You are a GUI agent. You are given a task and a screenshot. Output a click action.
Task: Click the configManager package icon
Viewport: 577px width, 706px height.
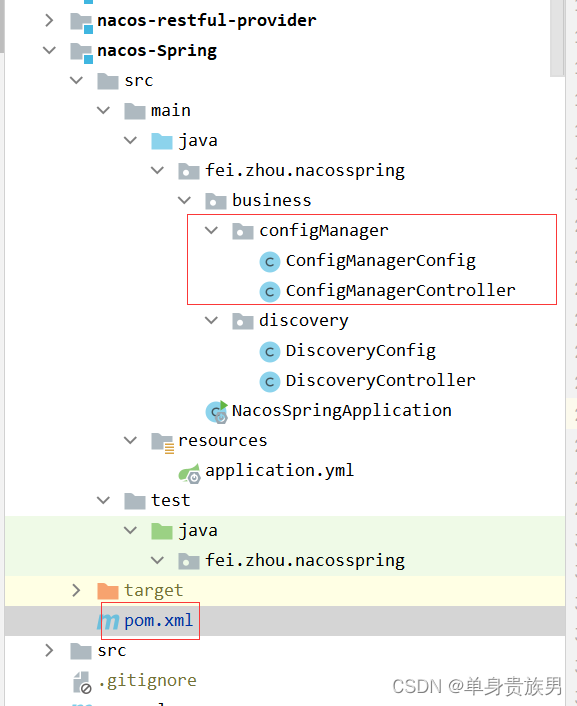click(x=243, y=231)
